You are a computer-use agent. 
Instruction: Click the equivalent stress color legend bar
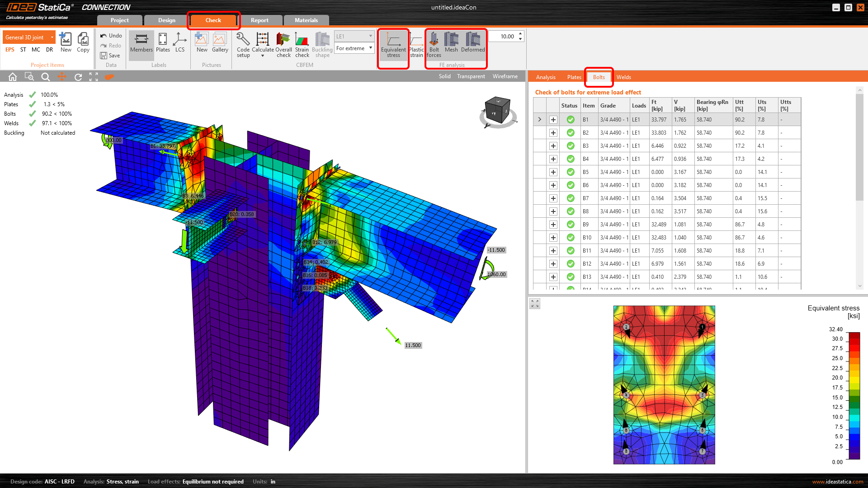pyautogui.click(x=854, y=395)
